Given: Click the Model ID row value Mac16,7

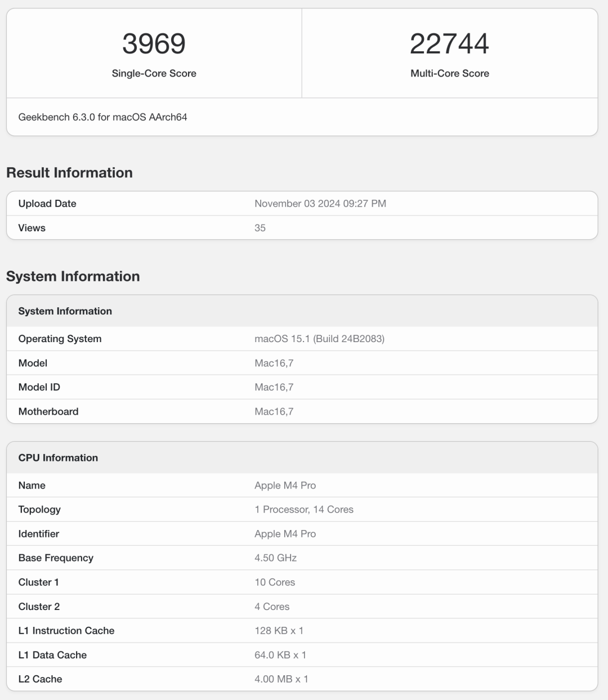Looking at the screenshot, I should pos(274,387).
